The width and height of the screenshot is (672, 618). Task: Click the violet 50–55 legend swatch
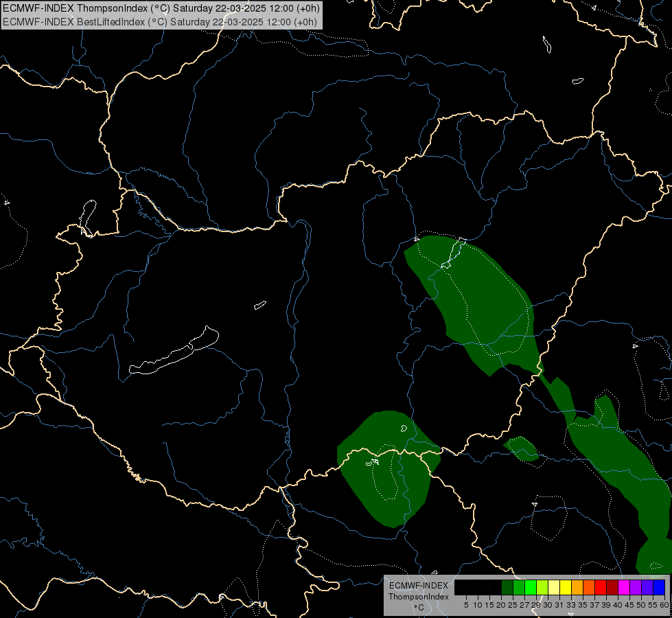[647, 587]
